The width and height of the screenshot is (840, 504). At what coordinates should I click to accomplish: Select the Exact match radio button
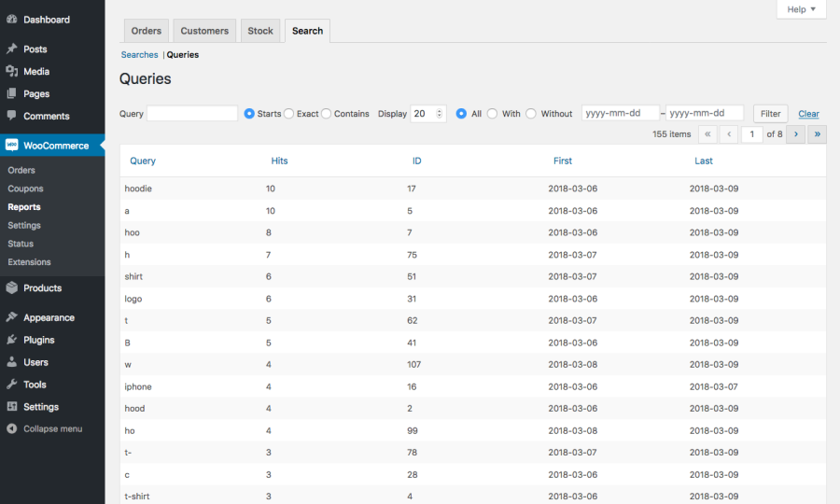(x=289, y=114)
